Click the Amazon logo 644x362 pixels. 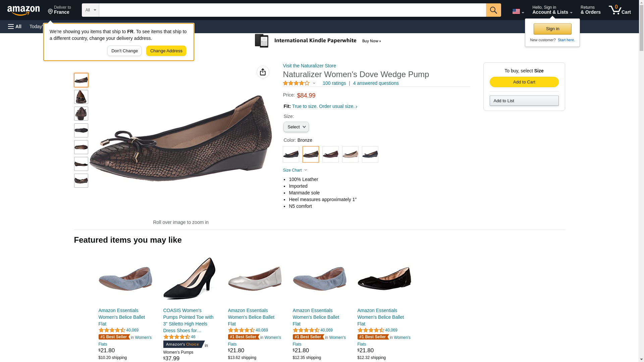click(23, 10)
